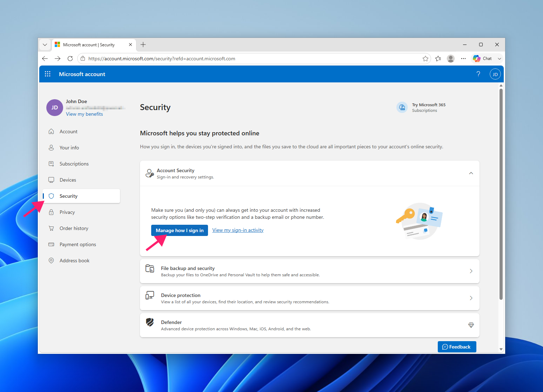
Task: Open View my benefits link
Action: click(85, 114)
